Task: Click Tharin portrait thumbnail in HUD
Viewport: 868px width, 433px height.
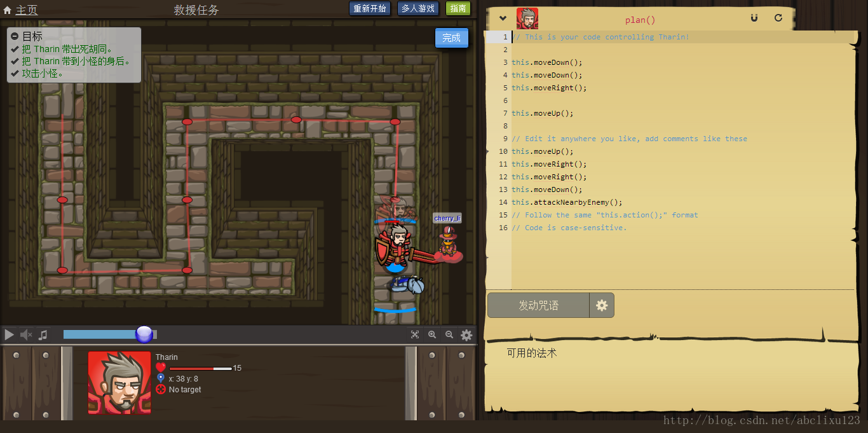Action: (119, 383)
